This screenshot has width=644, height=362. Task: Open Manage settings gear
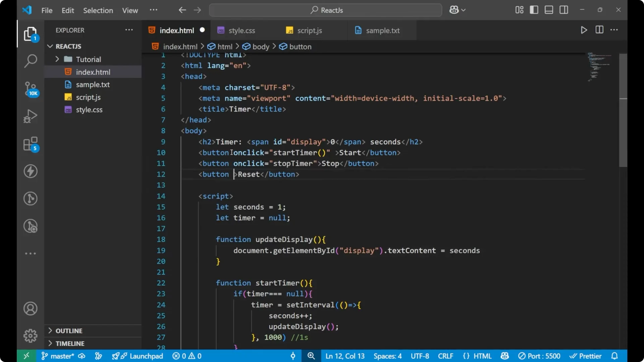[31, 336]
